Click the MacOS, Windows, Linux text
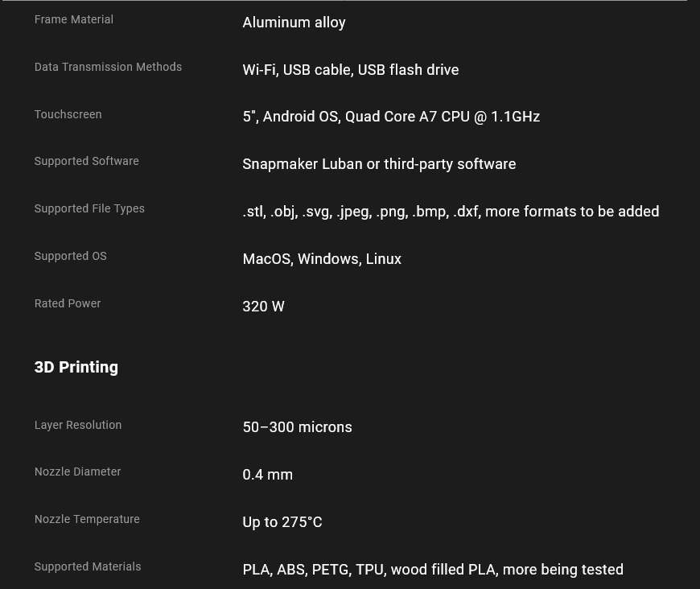 pyautogui.click(x=322, y=259)
